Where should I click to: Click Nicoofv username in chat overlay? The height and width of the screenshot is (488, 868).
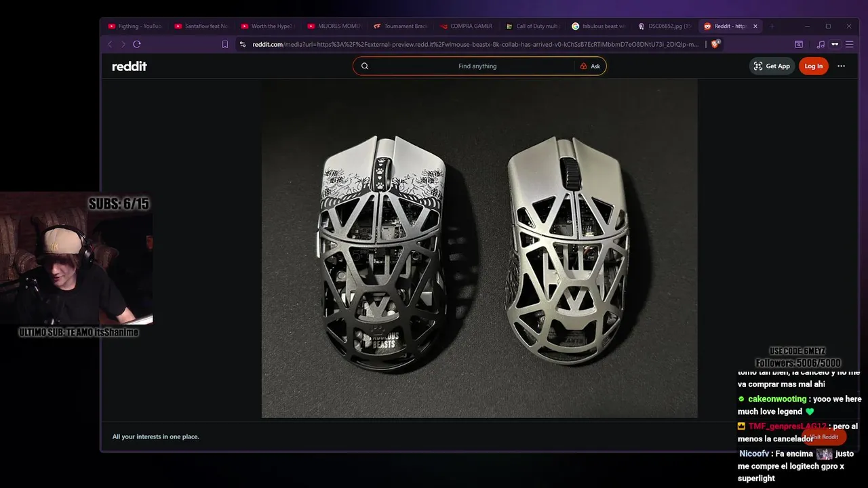(x=754, y=453)
